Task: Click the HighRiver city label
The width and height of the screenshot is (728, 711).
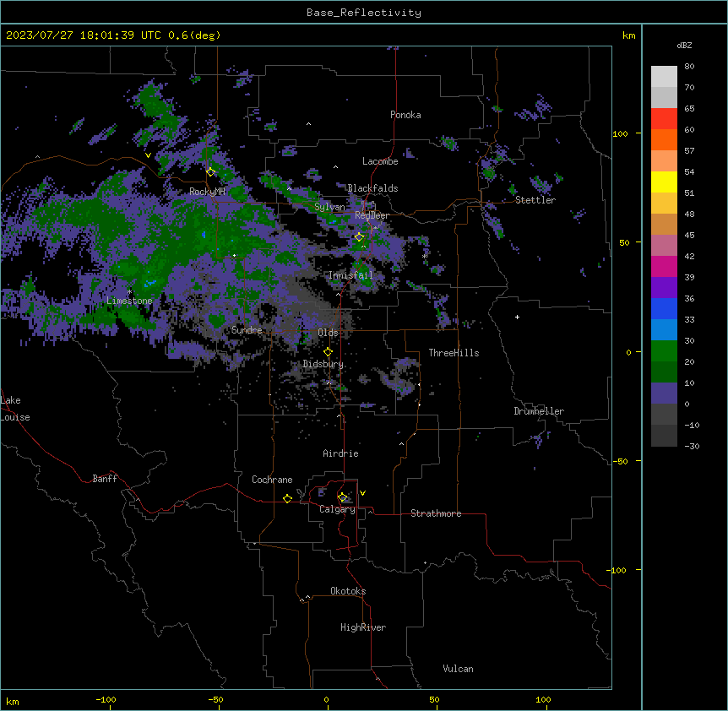Action: coord(363,627)
